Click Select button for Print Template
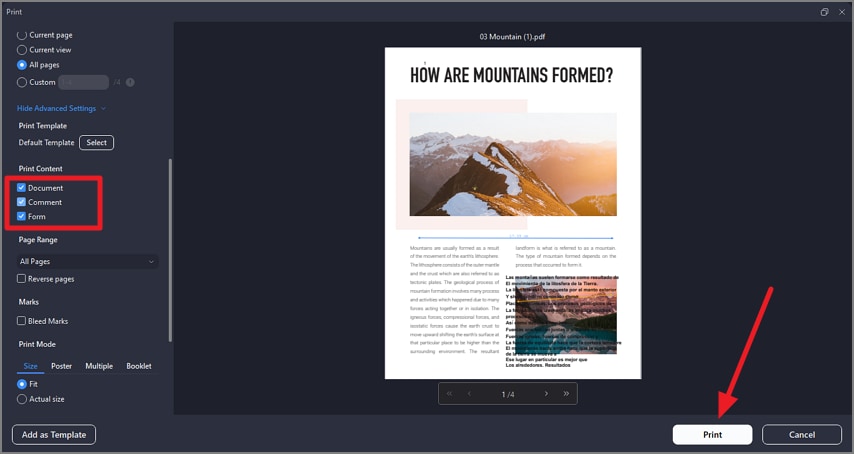The height and width of the screenshot is (454, 854). (96, 143)
